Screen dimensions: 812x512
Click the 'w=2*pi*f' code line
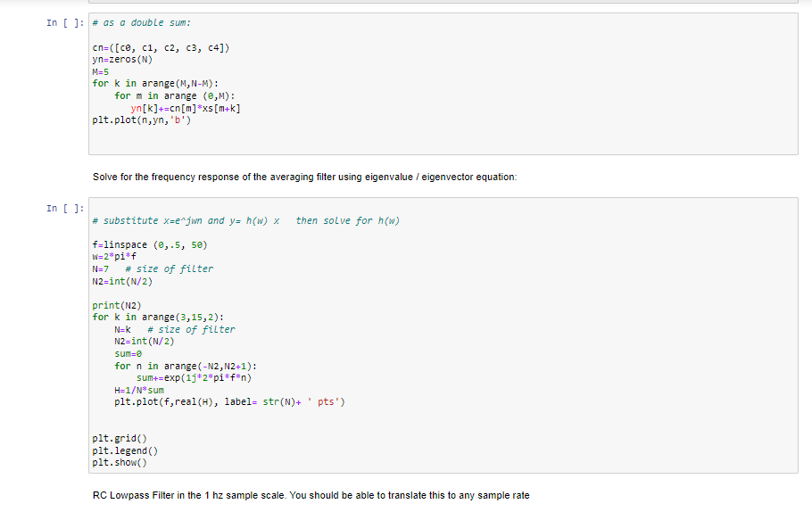[114, 257]
